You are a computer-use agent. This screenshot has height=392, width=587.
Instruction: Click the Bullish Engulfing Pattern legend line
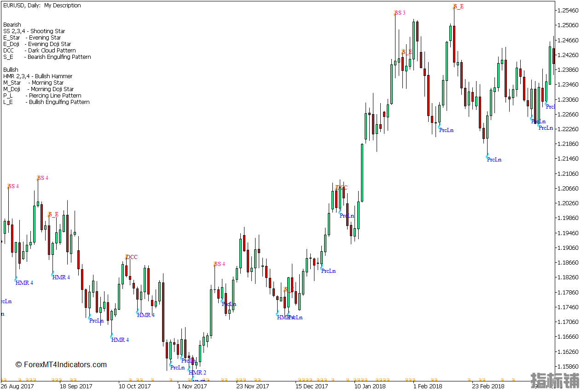[46, 102]
